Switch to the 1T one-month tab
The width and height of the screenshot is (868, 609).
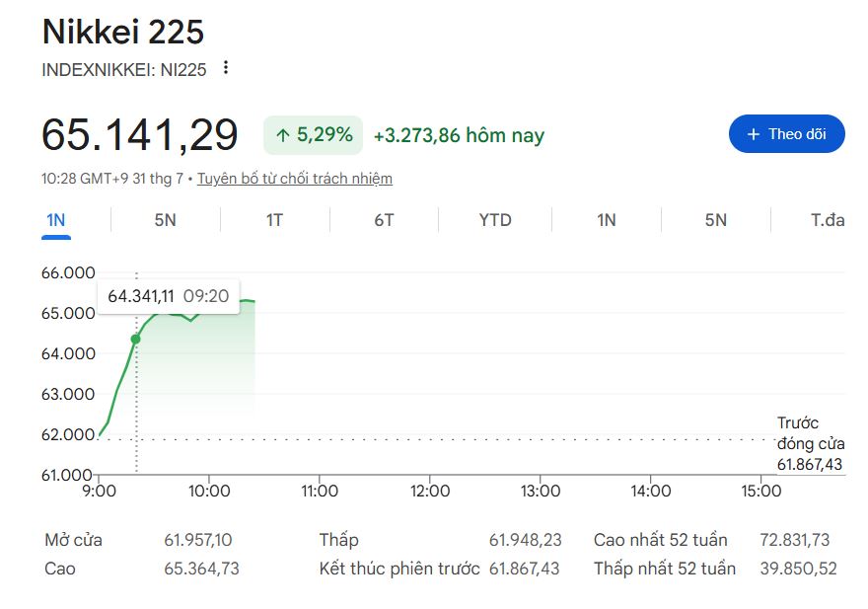274,220
